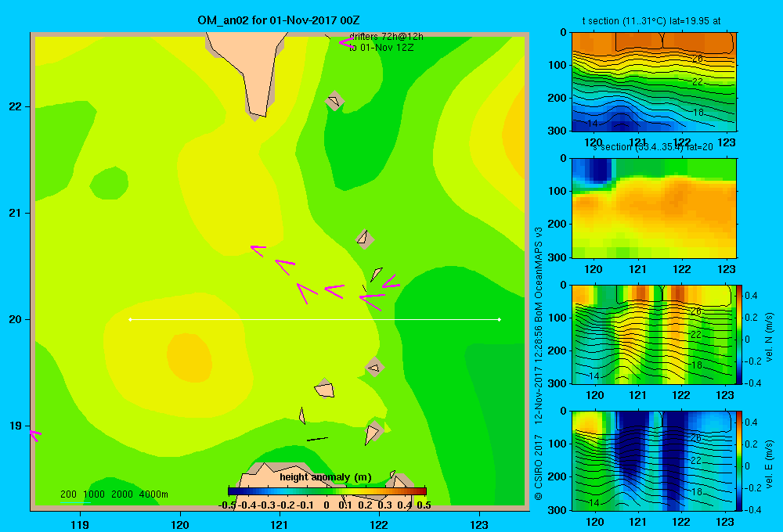Viewport: 783px width, 532px height.
Task: Click the vertical CSIRO OceanMAPS copyright text
Action: pyautogui.click(x=539, y=364)
